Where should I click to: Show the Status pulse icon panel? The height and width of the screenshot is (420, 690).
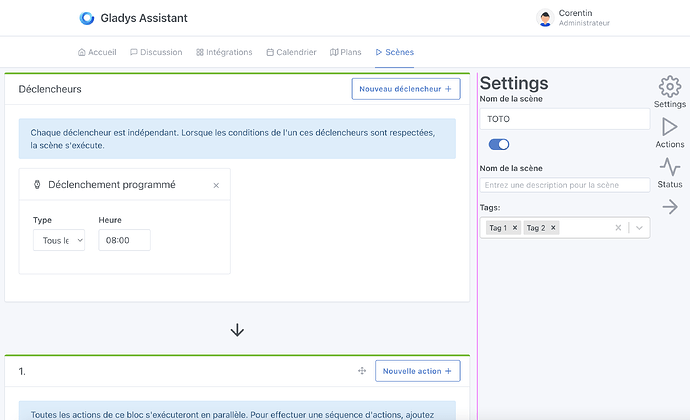[x=669, y=168]
